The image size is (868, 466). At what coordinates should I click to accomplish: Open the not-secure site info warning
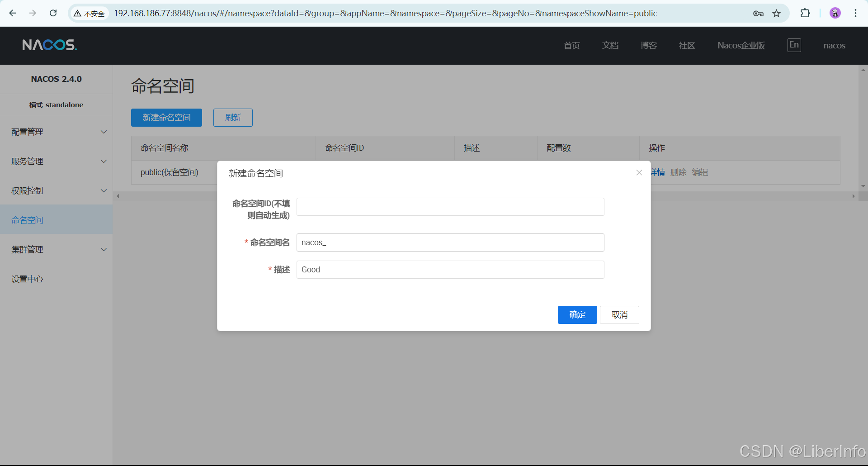89,14
